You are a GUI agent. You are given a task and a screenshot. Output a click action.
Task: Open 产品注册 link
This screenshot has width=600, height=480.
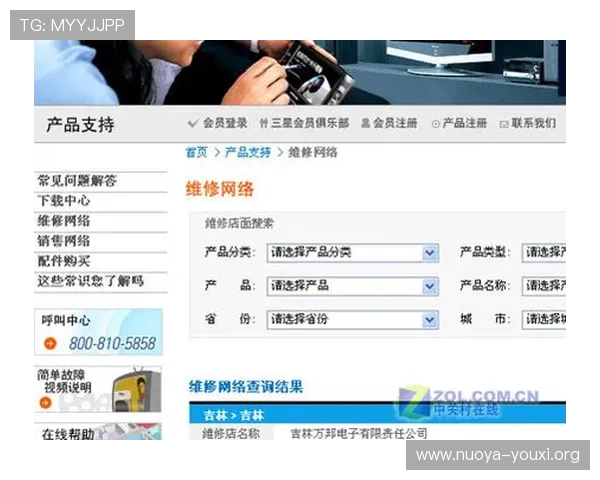click(465, 123)
